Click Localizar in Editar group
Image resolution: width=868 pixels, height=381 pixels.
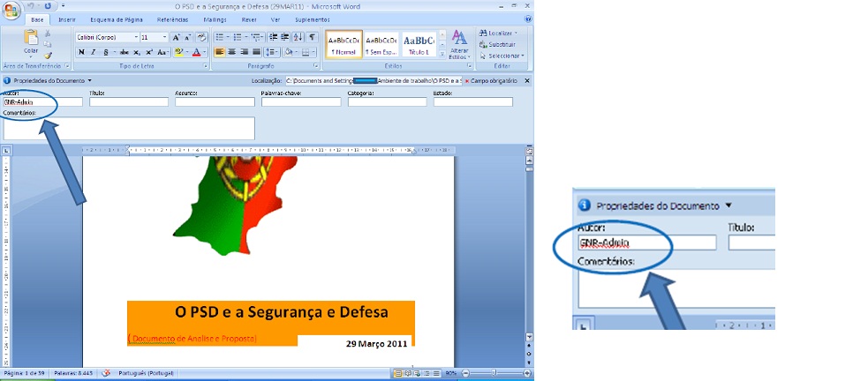[x=499, y=34]
